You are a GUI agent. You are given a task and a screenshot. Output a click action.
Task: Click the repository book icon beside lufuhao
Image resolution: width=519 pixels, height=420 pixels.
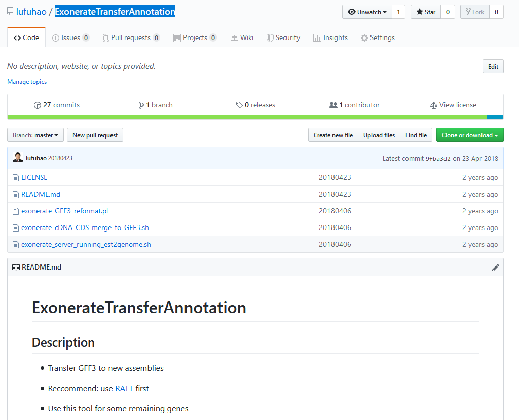click(10, 12)
